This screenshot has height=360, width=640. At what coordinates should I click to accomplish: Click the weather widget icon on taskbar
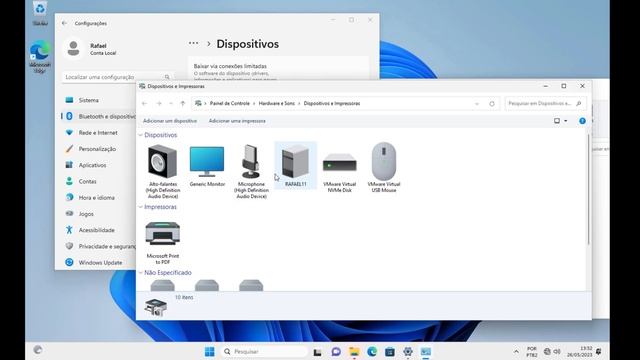(x=38, y=350)
